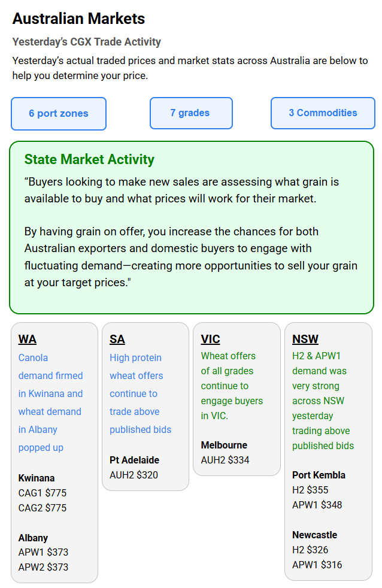The image size is (382, 588).
Task: Click the 3 Commodities button
Action: click(323, 113)
